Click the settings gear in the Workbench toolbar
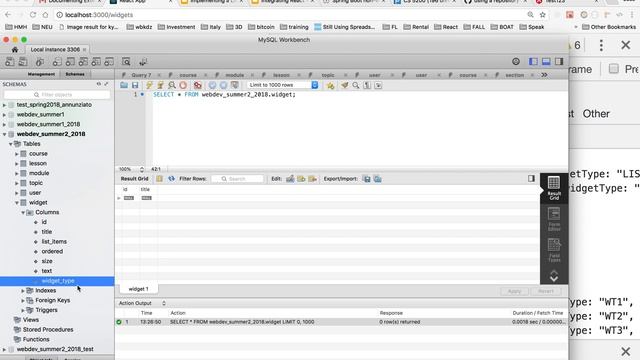Image resolution: width=640 pixels, height=360 pixels. point(516,62)
